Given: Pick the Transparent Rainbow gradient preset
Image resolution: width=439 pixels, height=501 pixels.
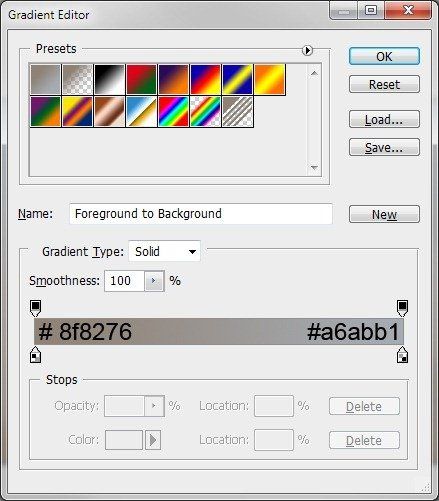Looking at the screenshot, I should coord(206,112).
